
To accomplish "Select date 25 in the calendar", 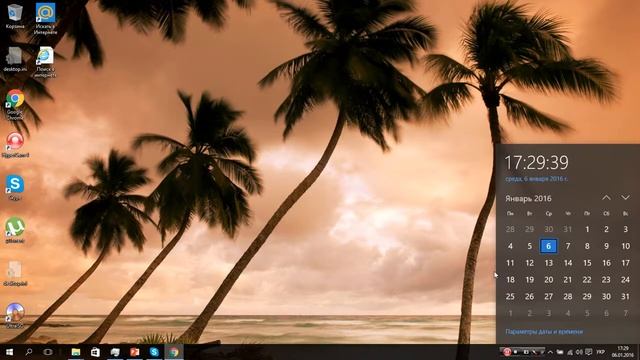I will (510, 297).
